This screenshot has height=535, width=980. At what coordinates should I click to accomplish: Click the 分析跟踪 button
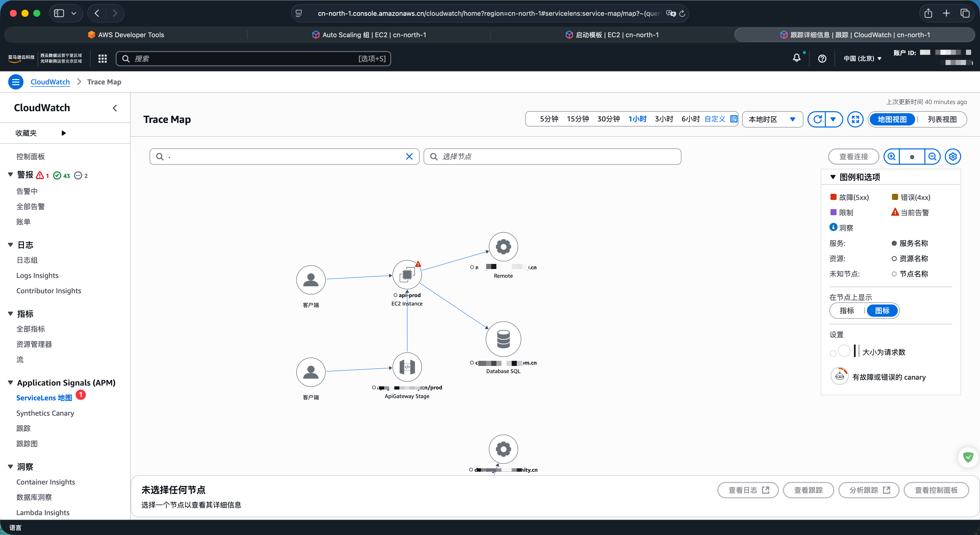click(x=869, y=490)
